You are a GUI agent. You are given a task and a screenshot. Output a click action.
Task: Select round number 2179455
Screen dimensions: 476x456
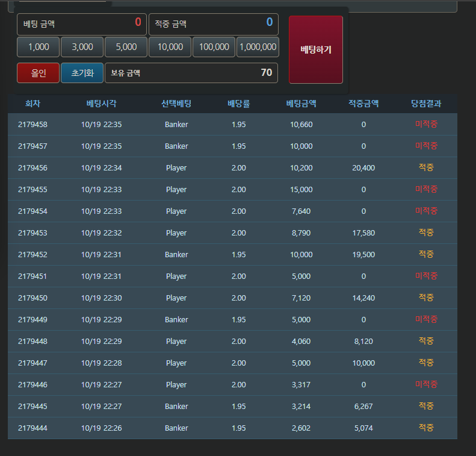click(32, 190)
